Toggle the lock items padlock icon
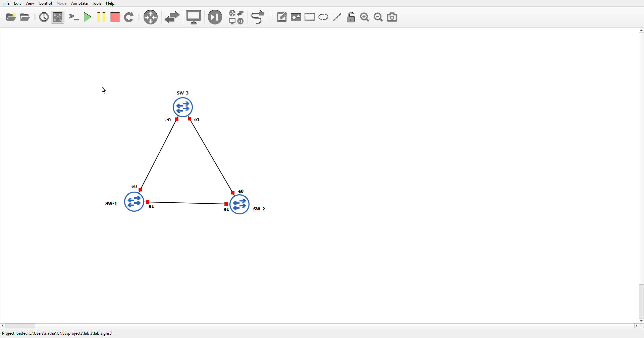 [351, 17]
